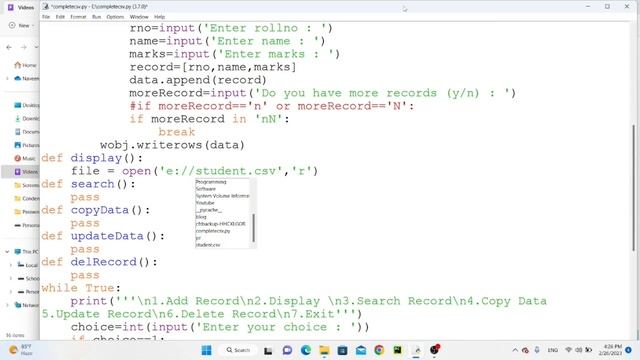Open the Options menu in IDLE
The image size is (640, 360).
pyautogui.click(x=115, y=17)
